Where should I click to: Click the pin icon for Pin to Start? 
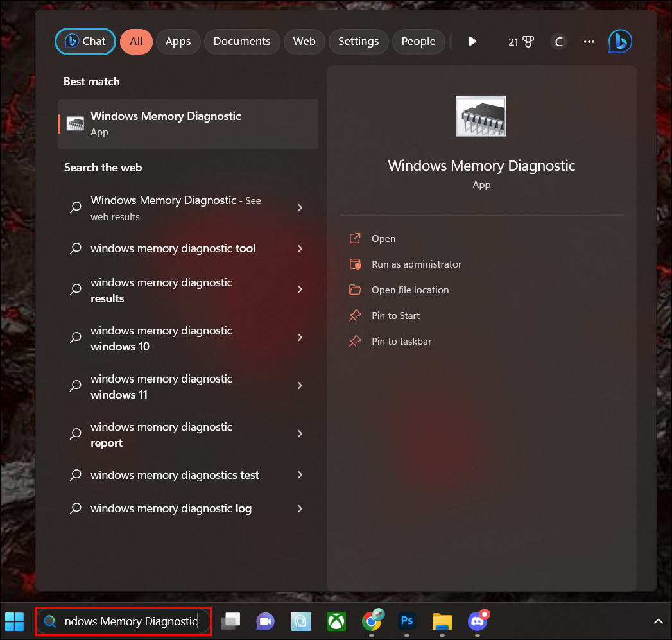(355, 315)
